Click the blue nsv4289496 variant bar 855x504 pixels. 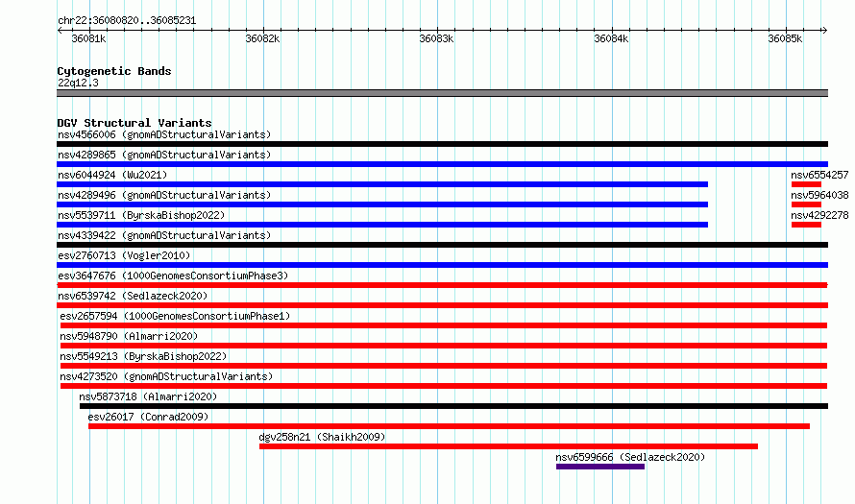[x=382, y=204]
